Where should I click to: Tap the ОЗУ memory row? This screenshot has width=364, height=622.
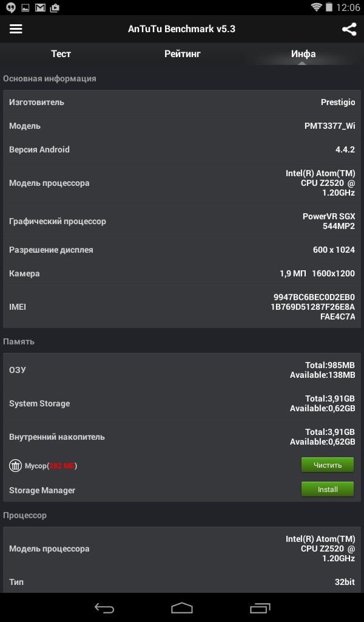182,370
